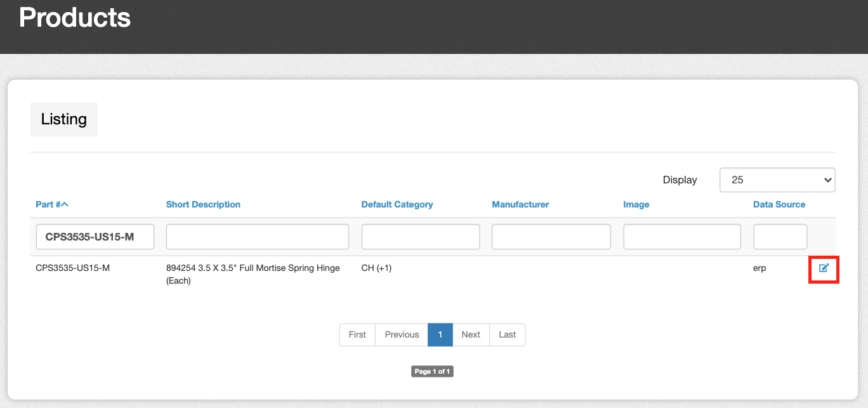Viewport: 868px width, 408px height.
Task: Jump to the Last page
Action: 507,335
